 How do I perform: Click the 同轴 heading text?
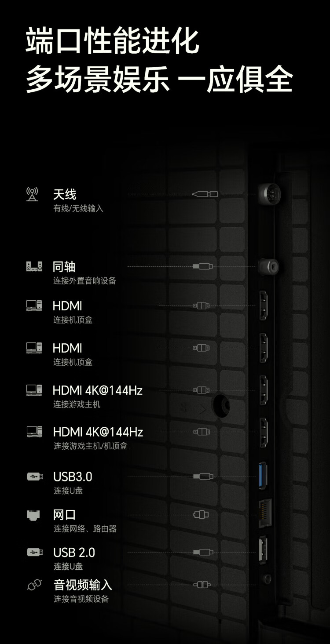(64, 266)
